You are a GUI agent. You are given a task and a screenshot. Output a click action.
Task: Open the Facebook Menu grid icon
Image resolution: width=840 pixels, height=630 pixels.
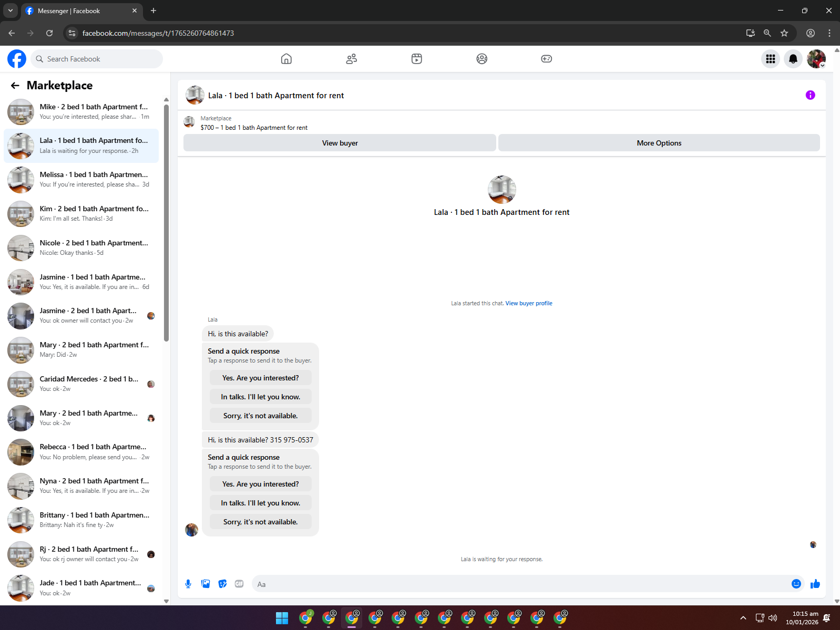(771, 59)
